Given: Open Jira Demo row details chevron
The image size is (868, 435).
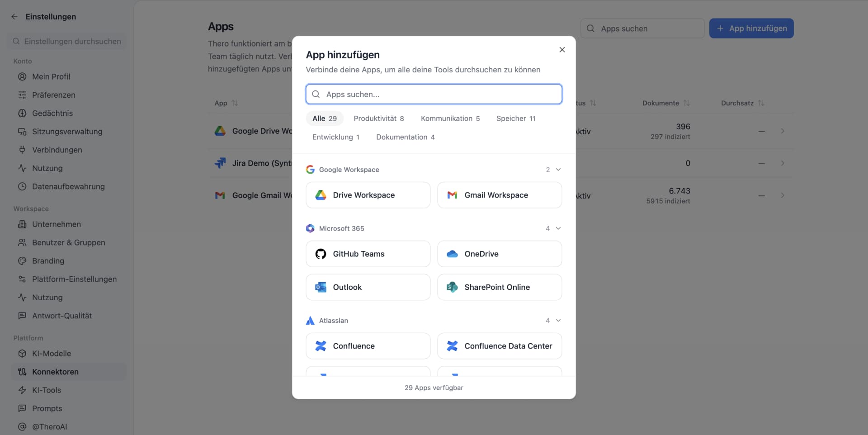Looking at the screenshot, I should click(783, 163).
